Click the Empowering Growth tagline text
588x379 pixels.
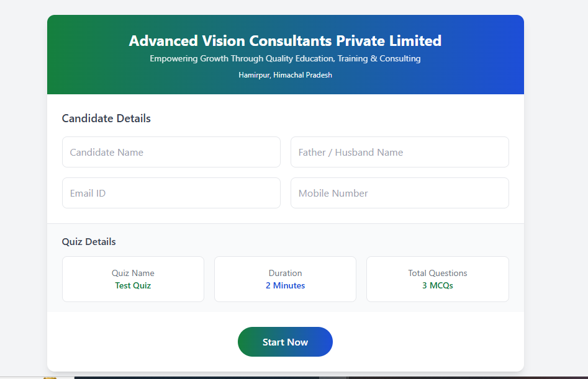click(x=285, y=59)
